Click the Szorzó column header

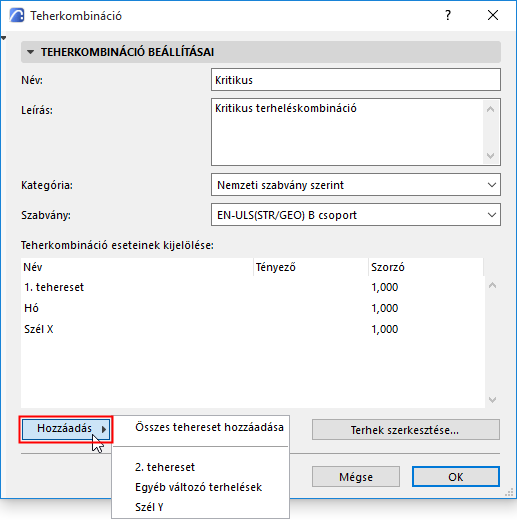click(426, 267)
